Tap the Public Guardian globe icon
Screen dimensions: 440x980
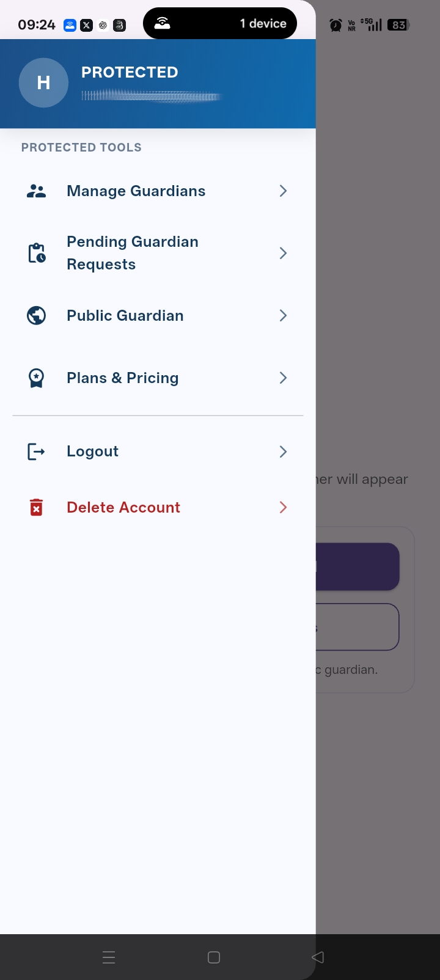pyautogui.click(x=37, y=315)
